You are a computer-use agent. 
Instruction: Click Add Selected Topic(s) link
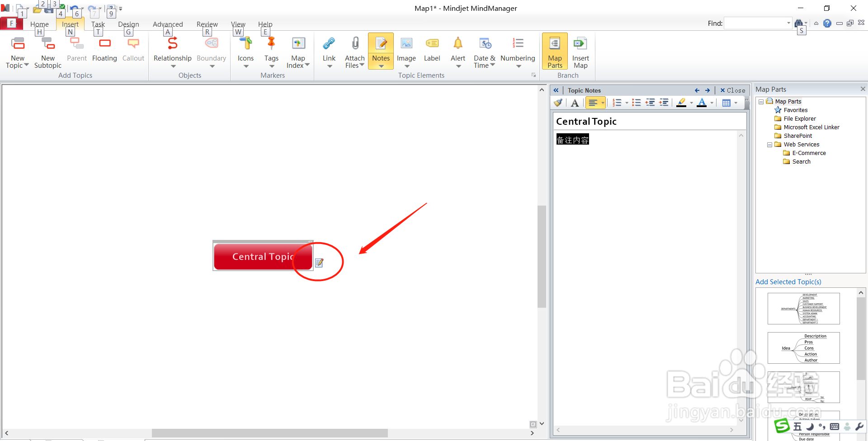click(788, 281)
